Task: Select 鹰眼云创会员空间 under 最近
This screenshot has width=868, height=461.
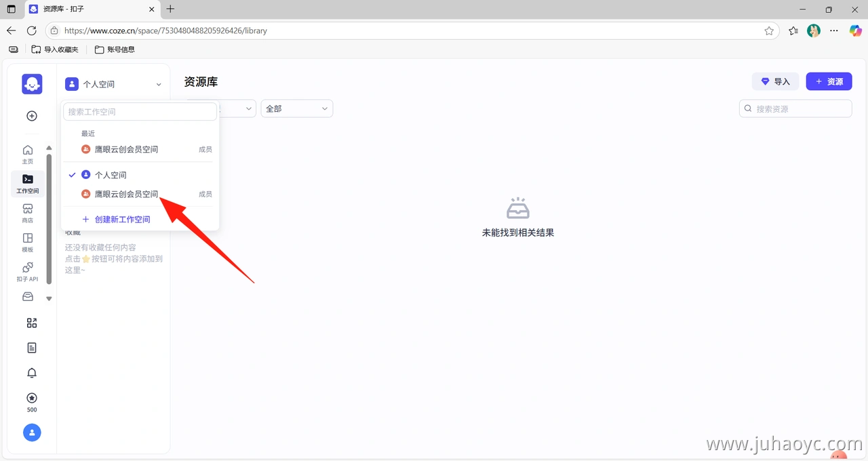Action: pyautogui.click(x=140, y=149)
